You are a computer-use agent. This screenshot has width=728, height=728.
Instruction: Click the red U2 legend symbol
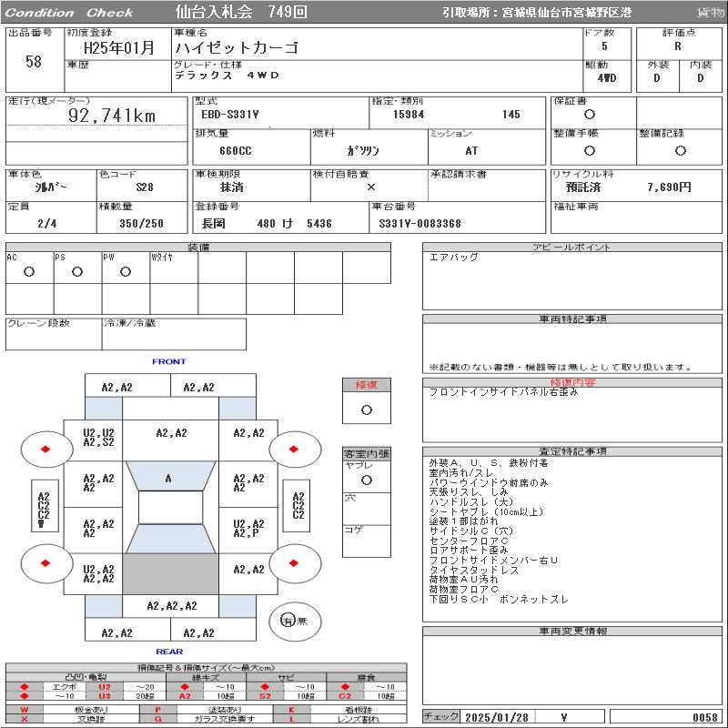104,687
